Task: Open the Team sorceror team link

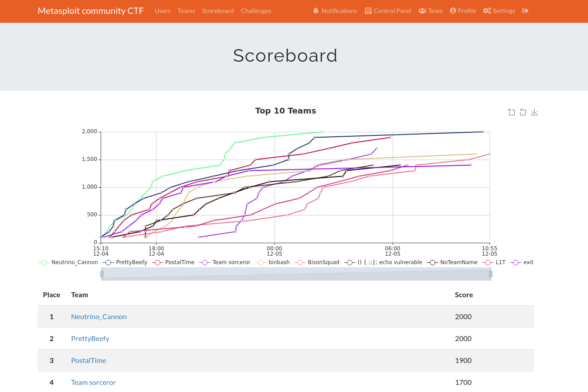Action: [93, 382]
